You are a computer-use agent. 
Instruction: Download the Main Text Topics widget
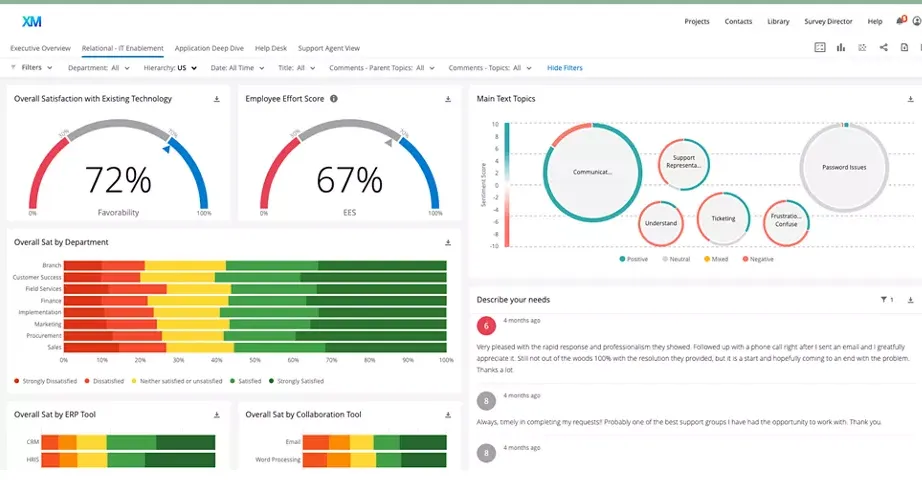(x=910, y=99)
